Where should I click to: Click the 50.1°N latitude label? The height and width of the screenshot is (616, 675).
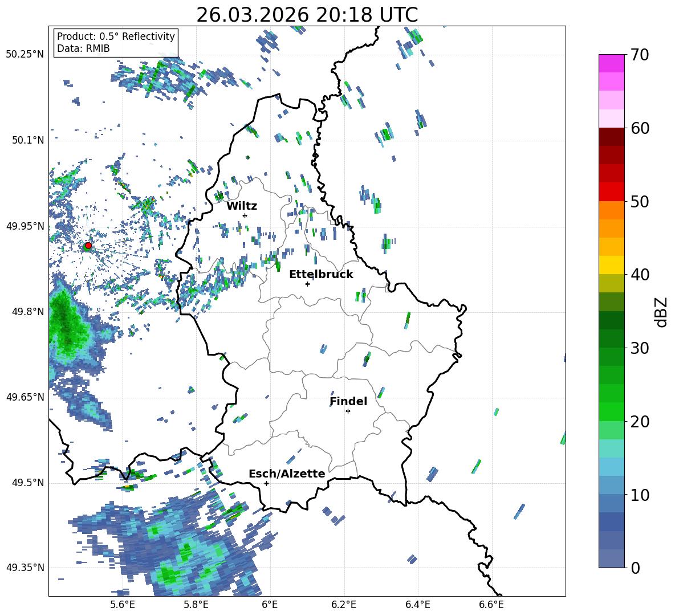coord(27,140)
